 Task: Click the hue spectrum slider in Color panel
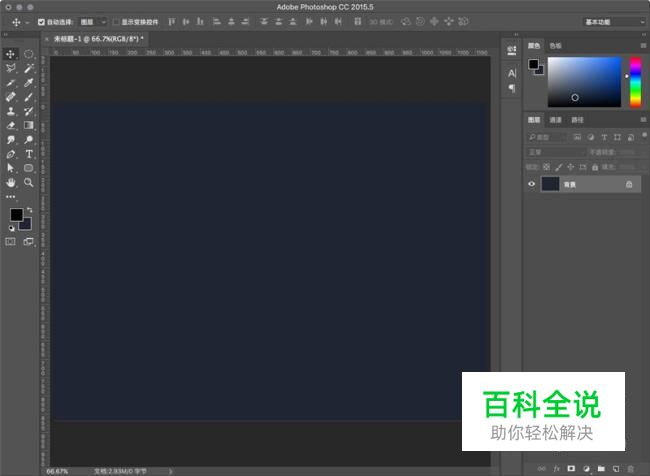pyautogui.click(x=635, y=82)
